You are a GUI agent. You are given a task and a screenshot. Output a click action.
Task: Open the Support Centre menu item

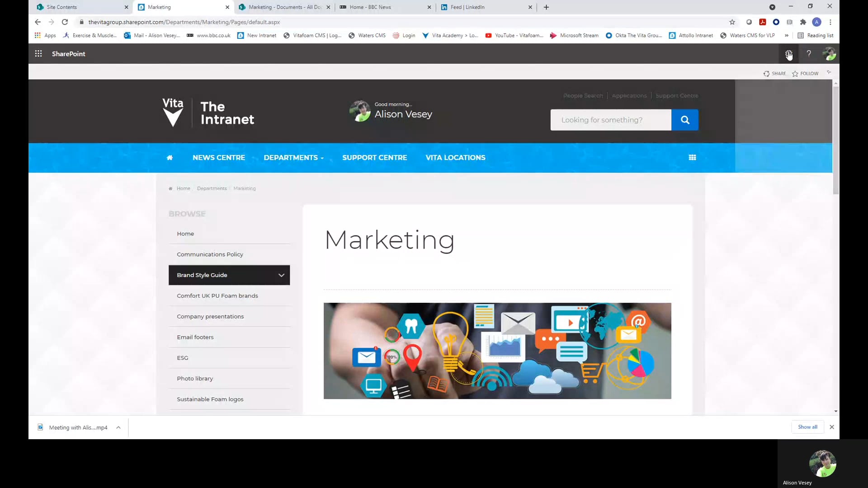pos(374,158)
